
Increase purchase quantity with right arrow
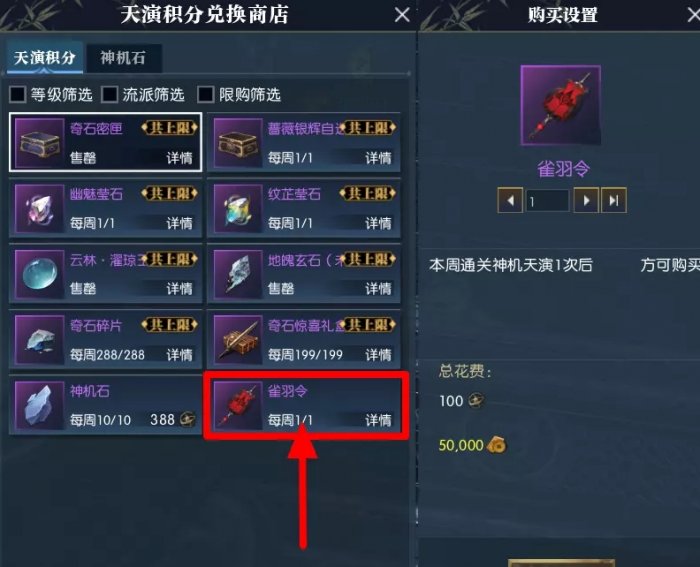[x=586, y=200]
